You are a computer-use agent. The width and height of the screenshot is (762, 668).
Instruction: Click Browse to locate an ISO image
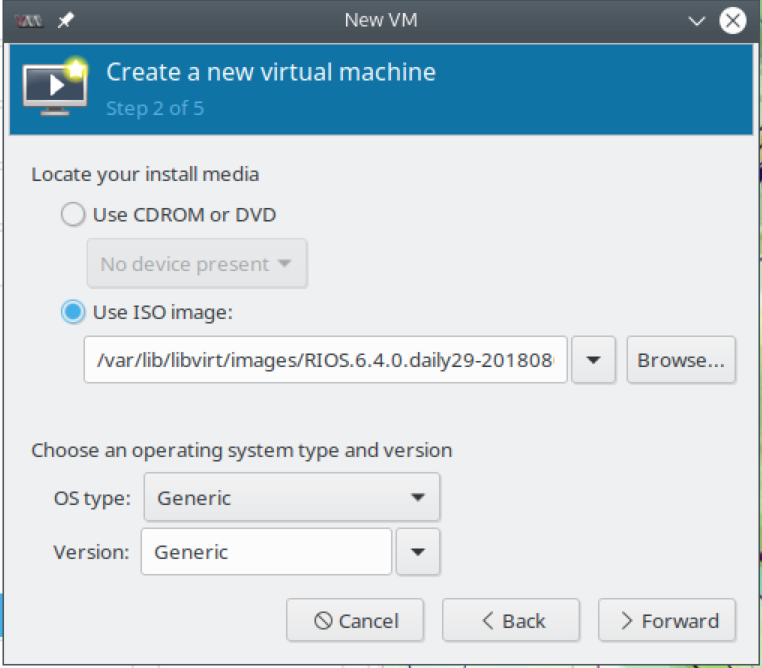pos(680,360)
